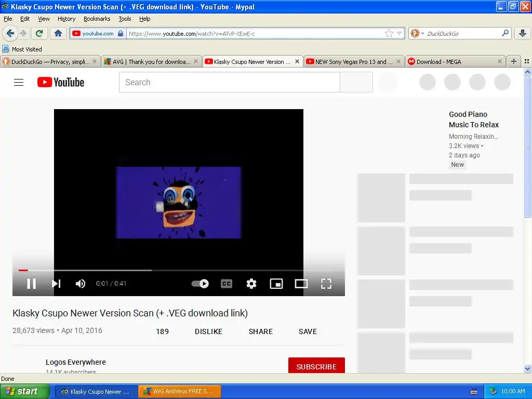Open the Help menu
Viewport: 532px width, 399px height.
click(144, 19)
